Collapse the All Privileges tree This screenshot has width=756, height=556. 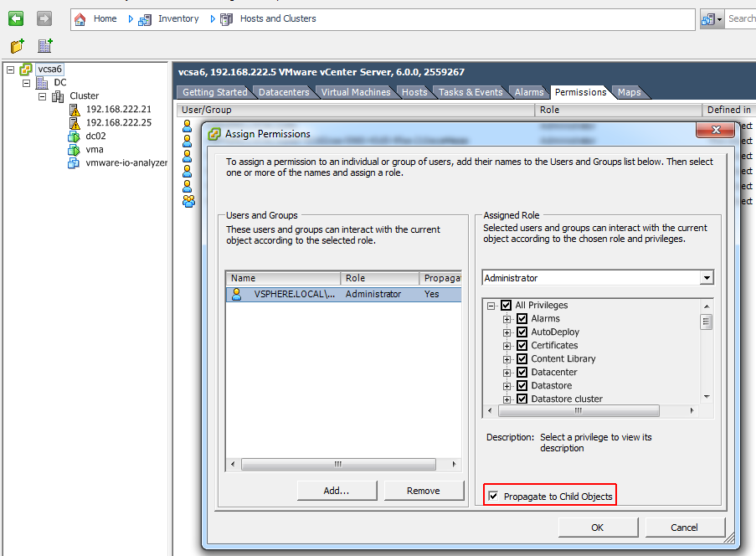coord(491,306)
